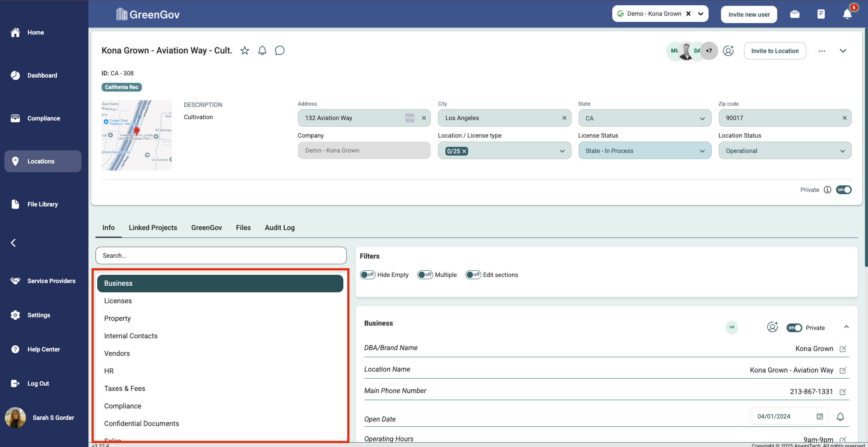Toggle the Hide Empty filter switch
This screenshot has height=447, width=868.
pyautogui.click(x=368, y=275)
